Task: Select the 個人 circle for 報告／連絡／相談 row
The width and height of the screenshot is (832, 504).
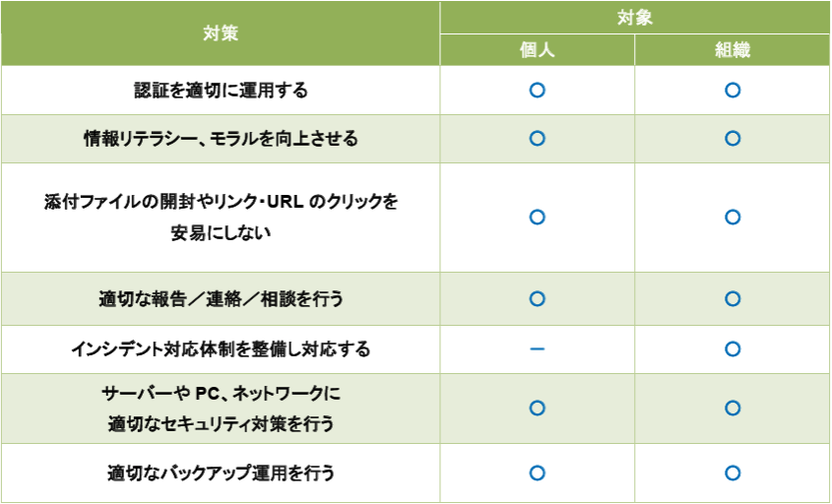Action: (x=537, y=298)
